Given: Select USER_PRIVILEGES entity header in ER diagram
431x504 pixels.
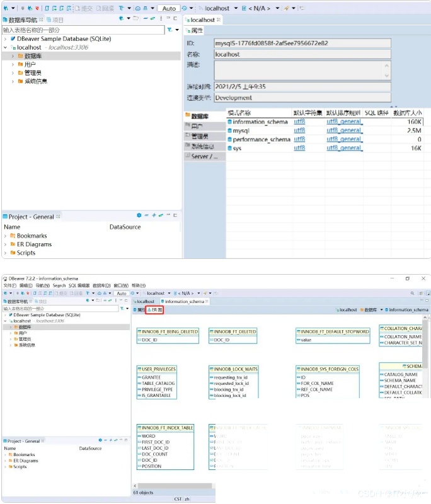Looking at the screenshot, I should coord(157,369).
